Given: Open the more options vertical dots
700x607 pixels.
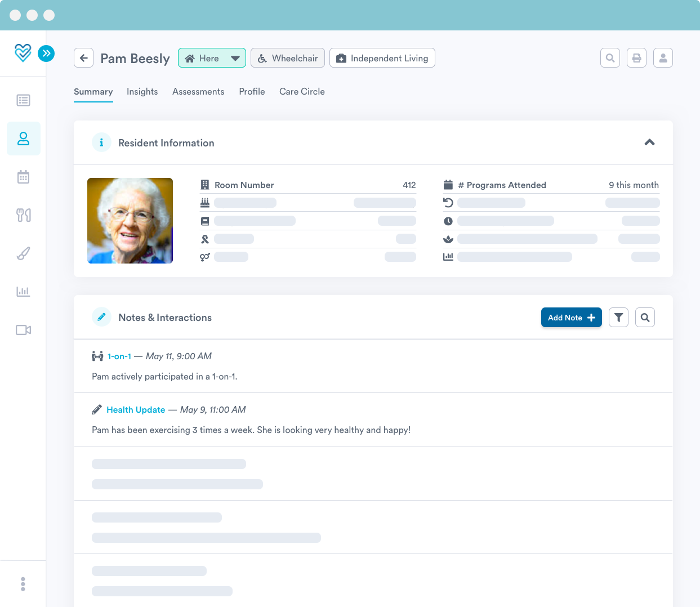Looking at the screenshot, I should pos(23,584).
